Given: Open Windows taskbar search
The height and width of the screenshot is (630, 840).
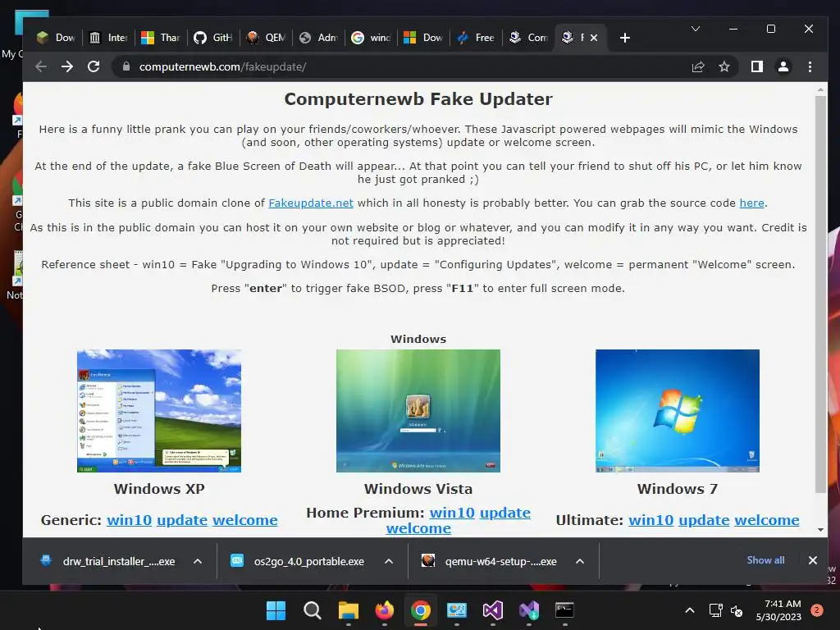Looking at the screenshot, I should pos(312,610).
